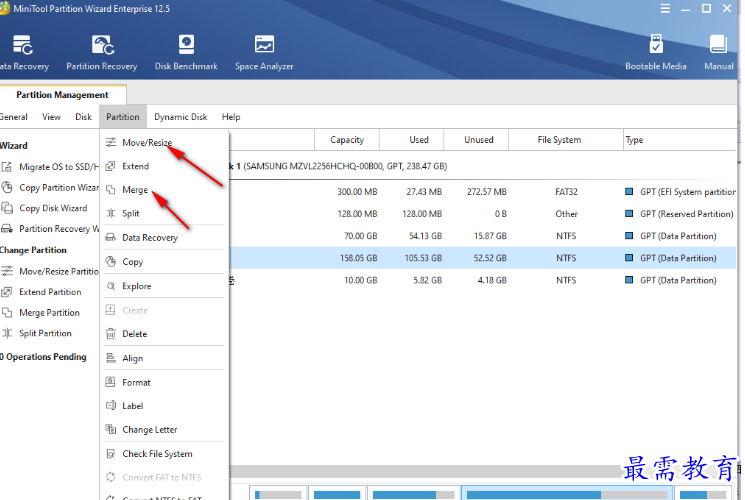Click the blue swatch of EFI System partition
This screenshot has width=745, height=500.
click(x=629, y=192)
